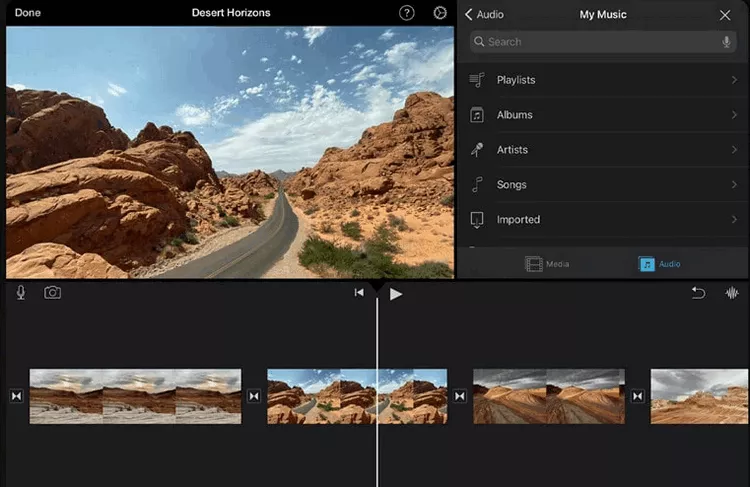Image resolution: width=750 pixels, height=487 pixels.
Task: Select the last cloudy desert clip
Action: (699, 396)
